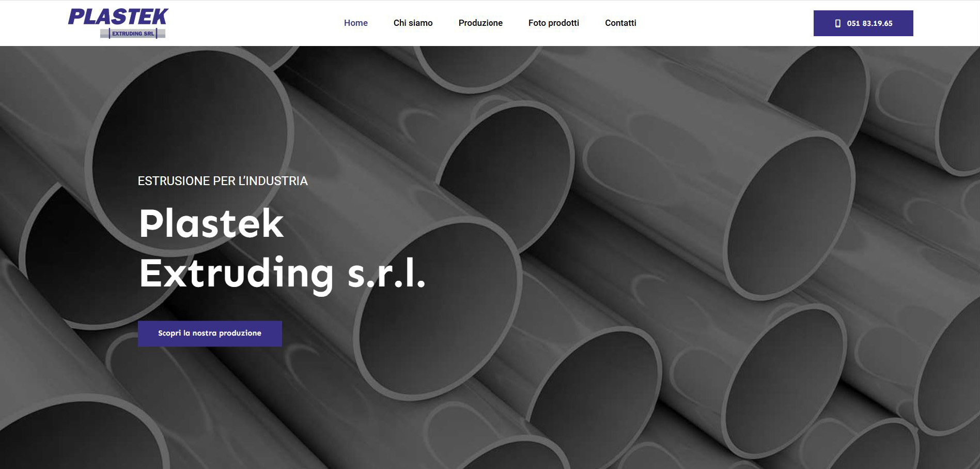The width and height of the screenshot is (980, 469).
Task: Click the Estrusione per l'industria subtitle
Action: pyautogui.click(x=223, y=181)
